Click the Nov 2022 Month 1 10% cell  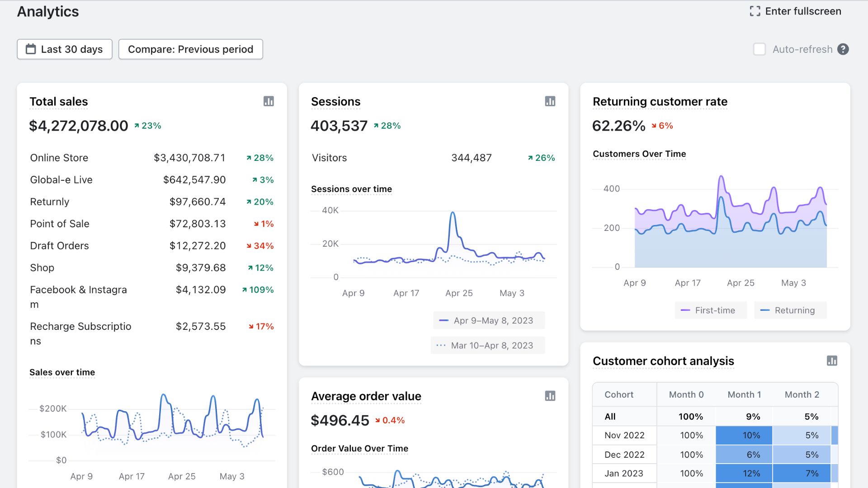(x=744, y=435)
